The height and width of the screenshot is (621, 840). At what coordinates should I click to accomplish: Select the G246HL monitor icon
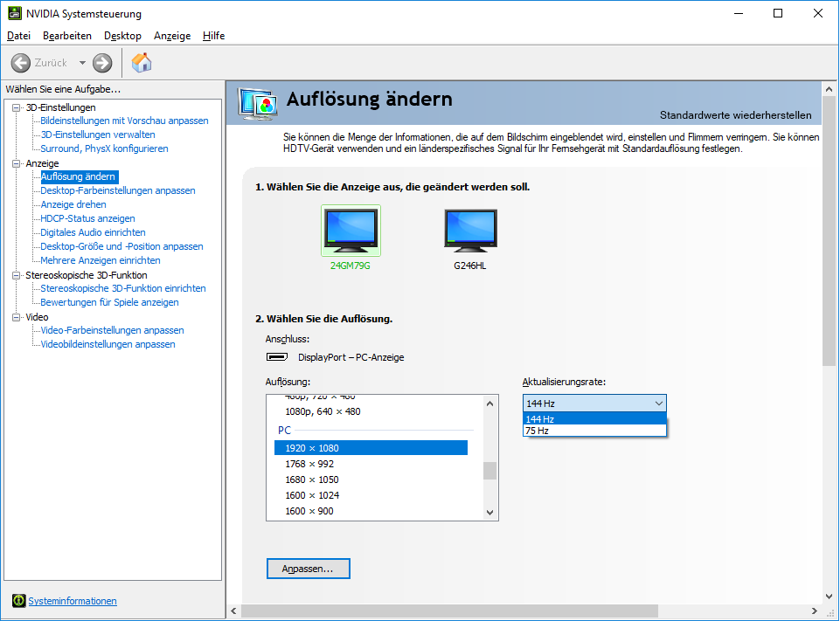tap(470, 231)
